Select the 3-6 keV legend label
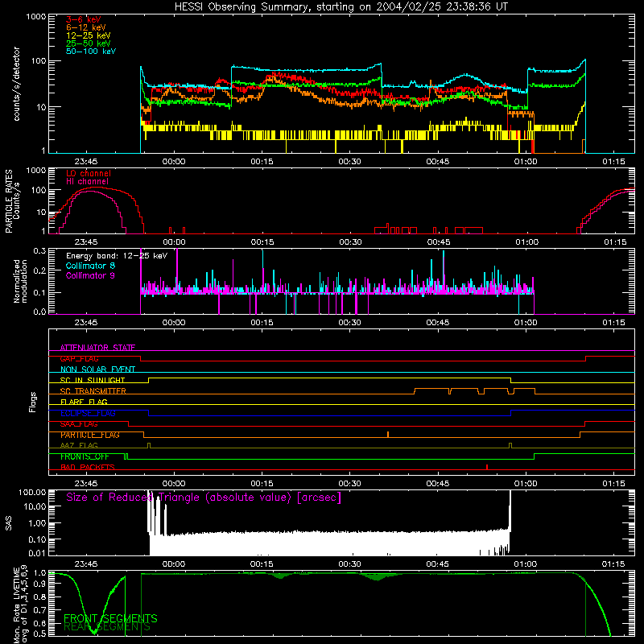 (84, 19)
